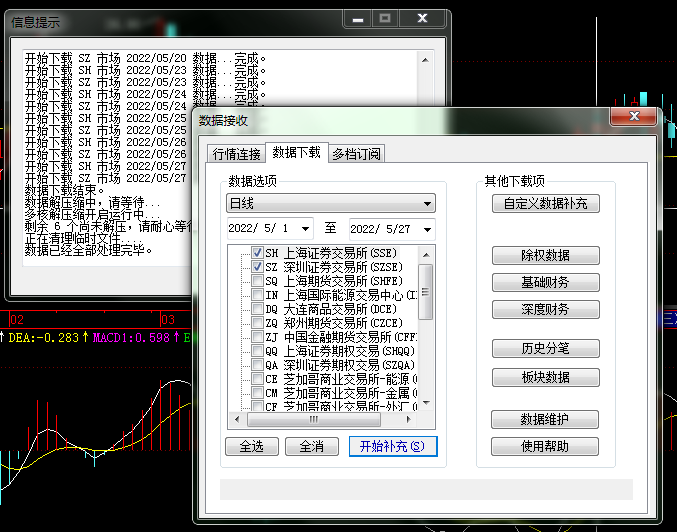Image resolution: width=677 pixels, height=532 pixels.
Task: Download 历史分笔 data
Action: (546, 348)
